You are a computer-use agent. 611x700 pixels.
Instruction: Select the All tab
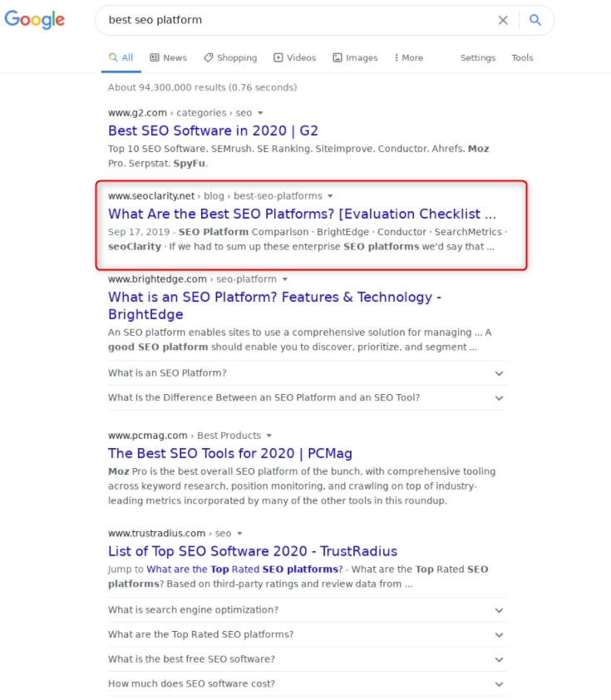121,57
